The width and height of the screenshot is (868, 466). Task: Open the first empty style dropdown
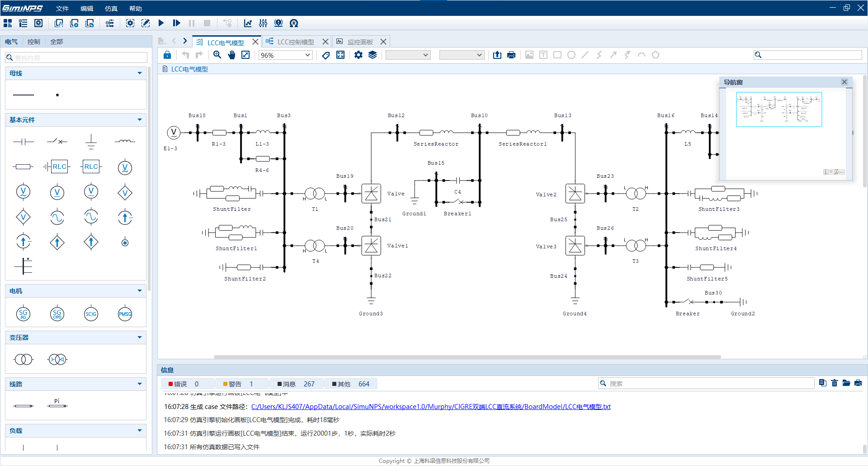coord(407,55)
